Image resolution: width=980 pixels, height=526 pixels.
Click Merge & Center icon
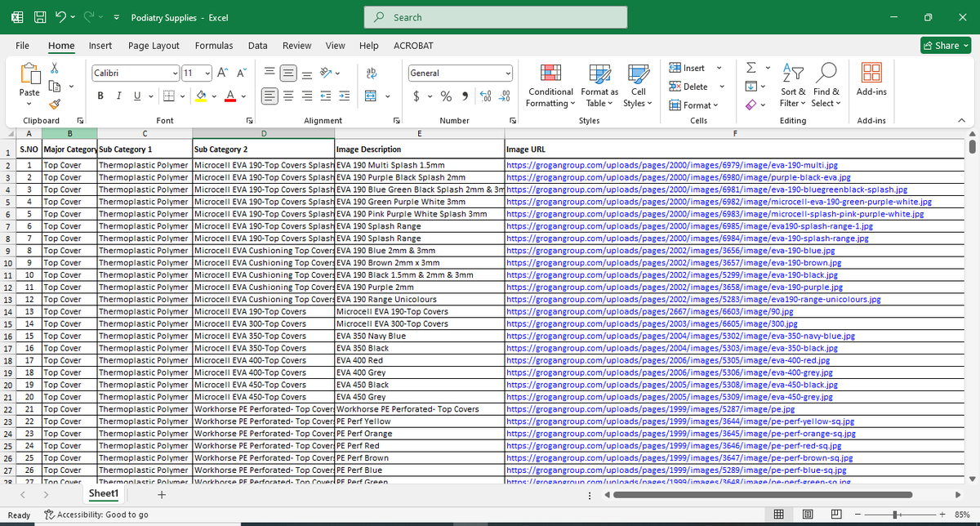point(370,96)
